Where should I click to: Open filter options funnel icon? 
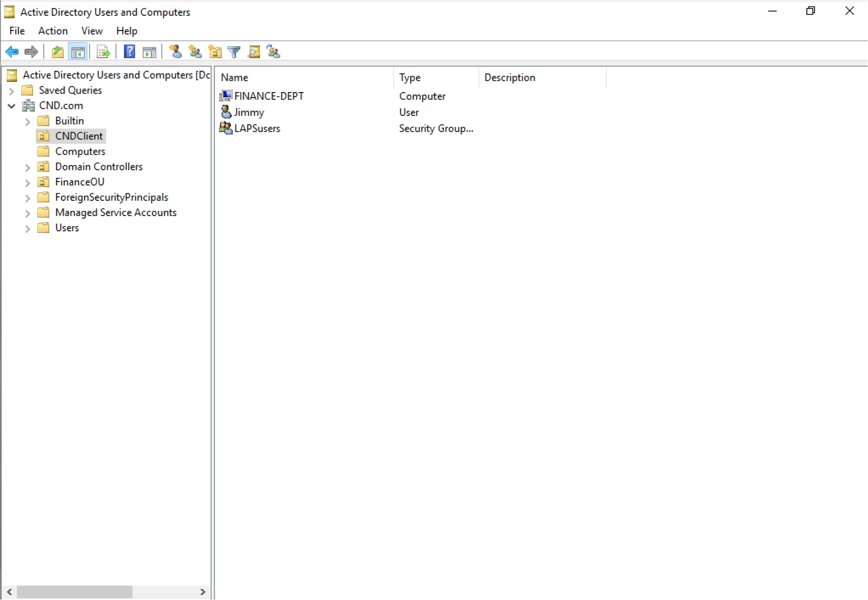click(234, 51)
